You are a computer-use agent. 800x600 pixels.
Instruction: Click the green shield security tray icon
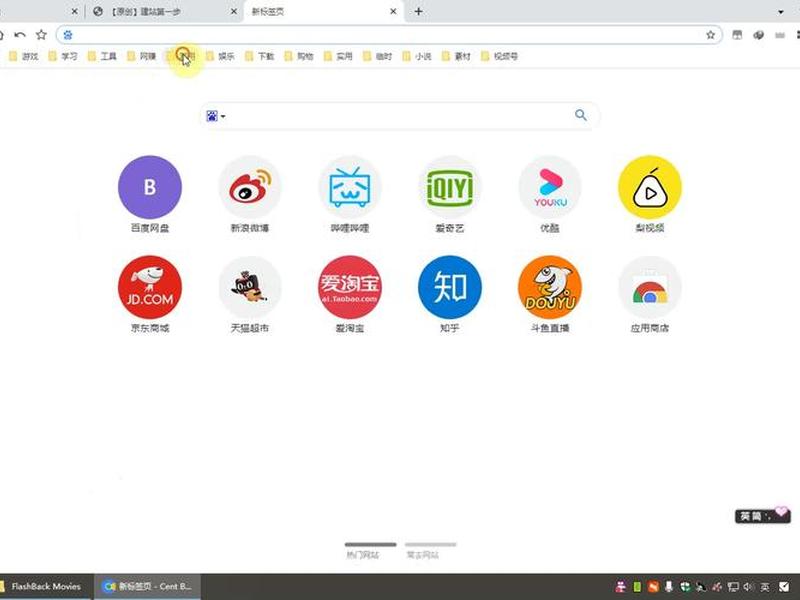685,587
